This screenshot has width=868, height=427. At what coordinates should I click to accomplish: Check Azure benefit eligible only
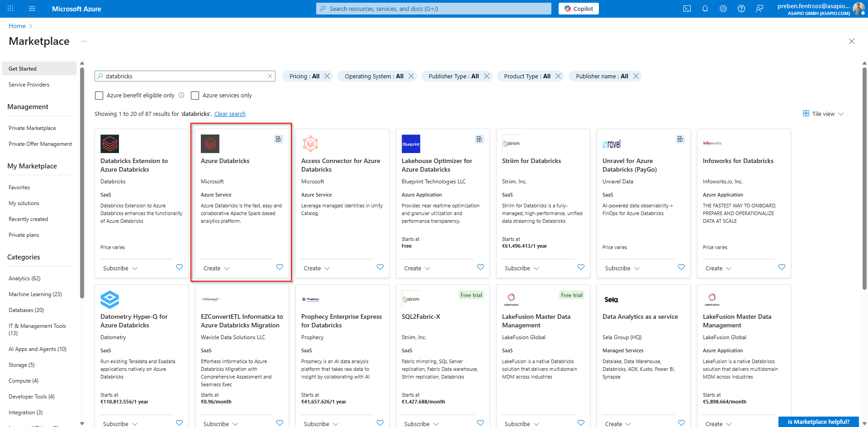click(99, 96)
